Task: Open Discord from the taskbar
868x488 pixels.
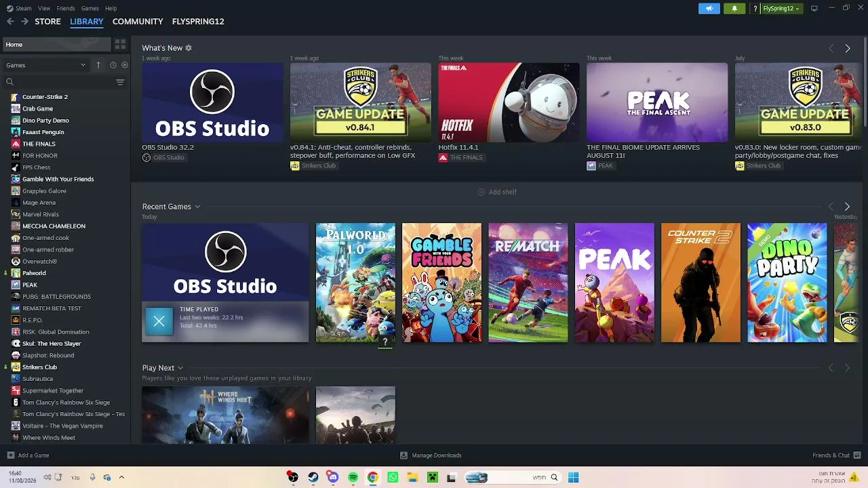Action: point(332,477)
